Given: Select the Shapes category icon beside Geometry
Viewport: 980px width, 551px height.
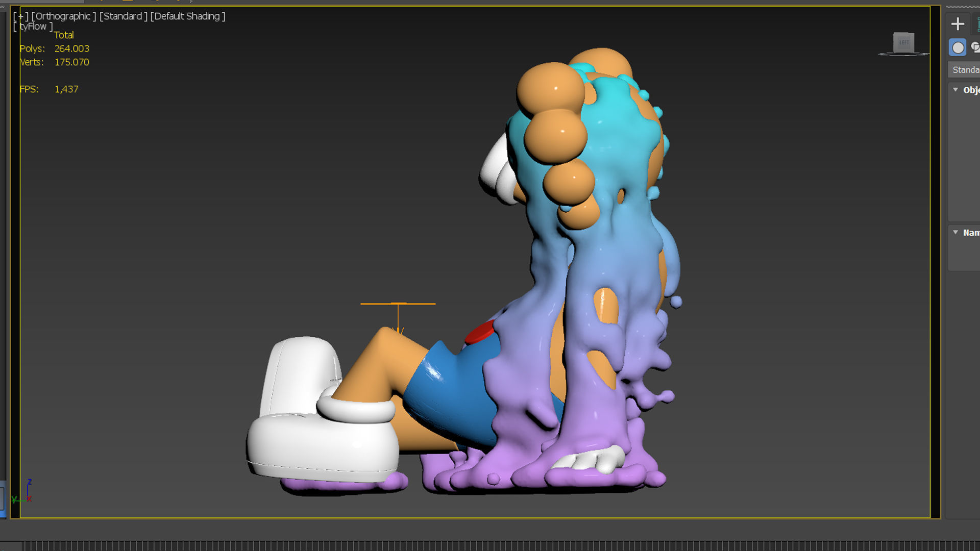Looking at the screenshot, I should pyautogui.click(x=975, y=48).
